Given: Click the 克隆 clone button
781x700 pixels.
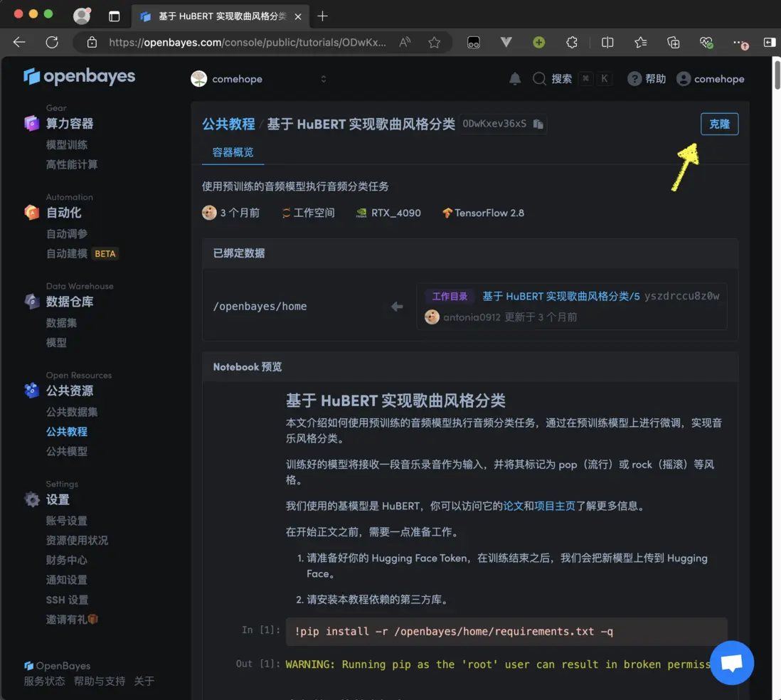Looking at the screenshot, I should (719, 124).
